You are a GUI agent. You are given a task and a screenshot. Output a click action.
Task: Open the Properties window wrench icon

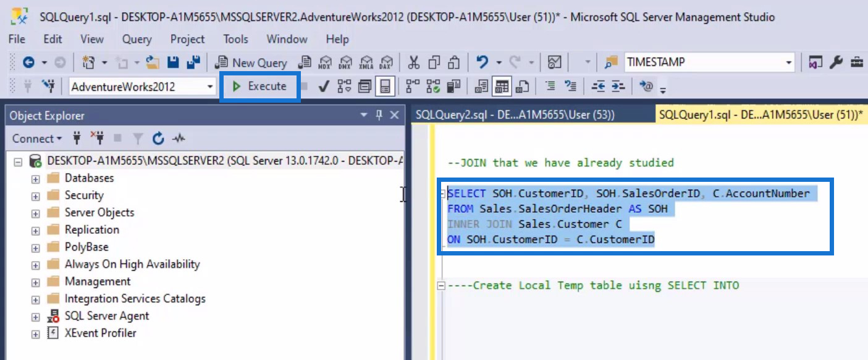pos(835,62)
